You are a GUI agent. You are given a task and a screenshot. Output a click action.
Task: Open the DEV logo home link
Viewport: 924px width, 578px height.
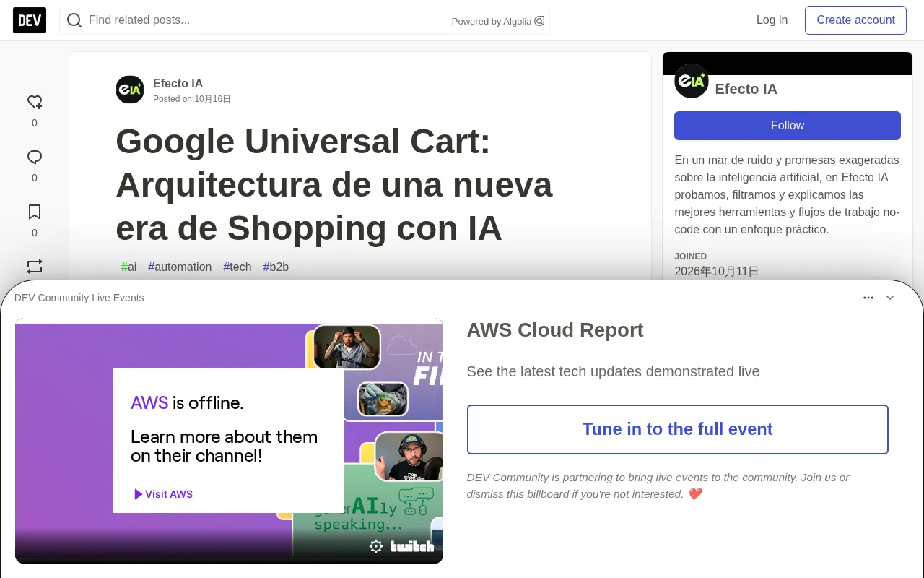[30, 20]
